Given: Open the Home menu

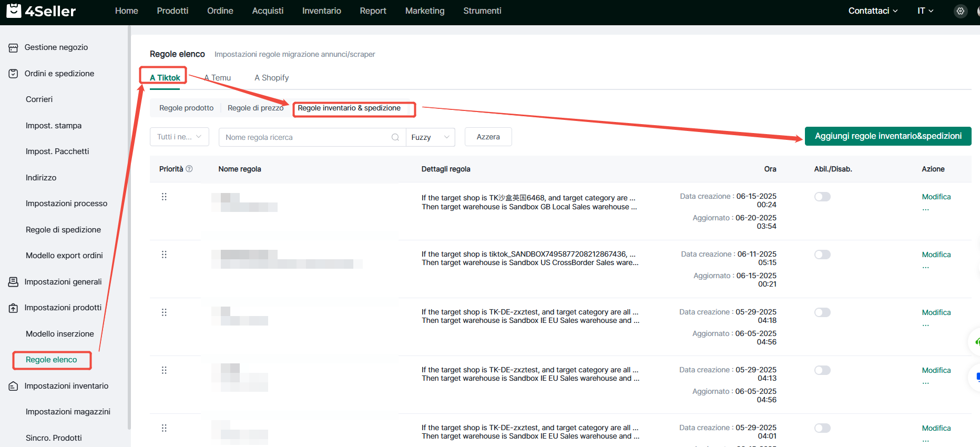Looking at the screenshot, I should click(x=127, y=11).
